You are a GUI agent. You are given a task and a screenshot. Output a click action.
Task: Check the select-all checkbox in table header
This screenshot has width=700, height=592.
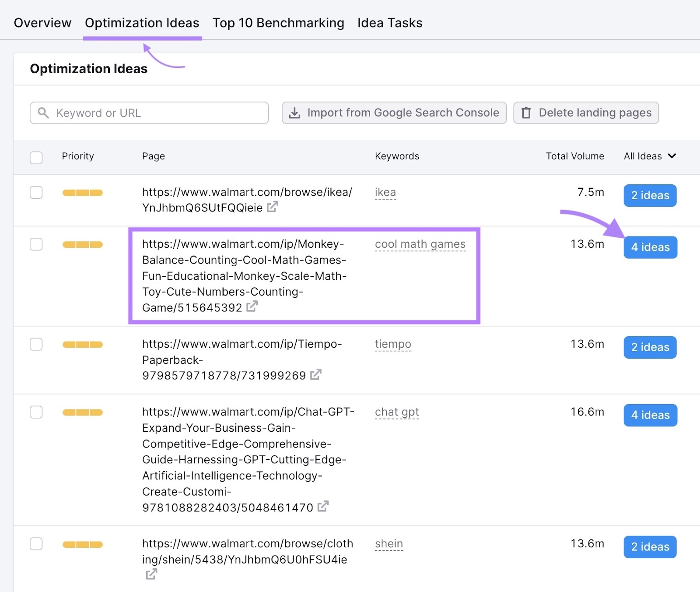[36, 158]
